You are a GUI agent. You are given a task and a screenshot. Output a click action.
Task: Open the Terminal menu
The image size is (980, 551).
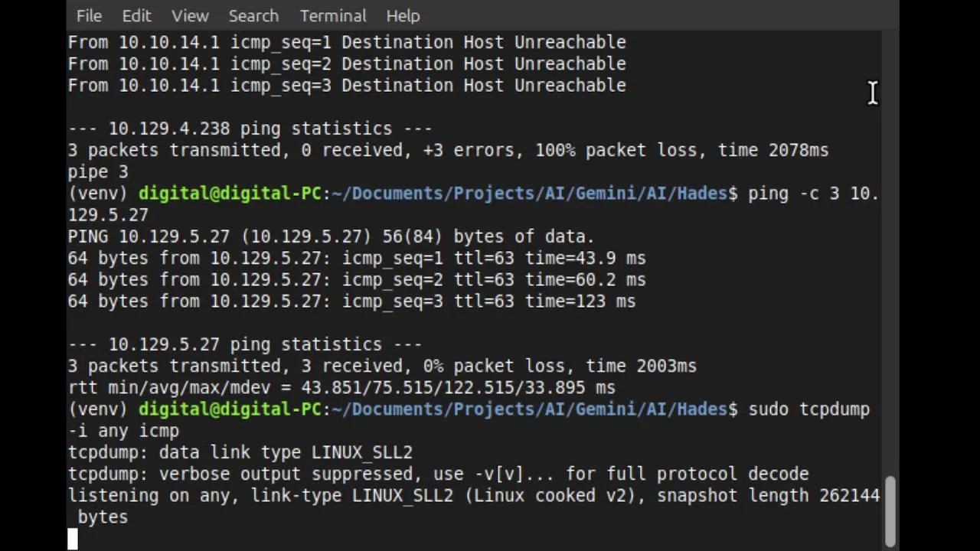(333, 15)
